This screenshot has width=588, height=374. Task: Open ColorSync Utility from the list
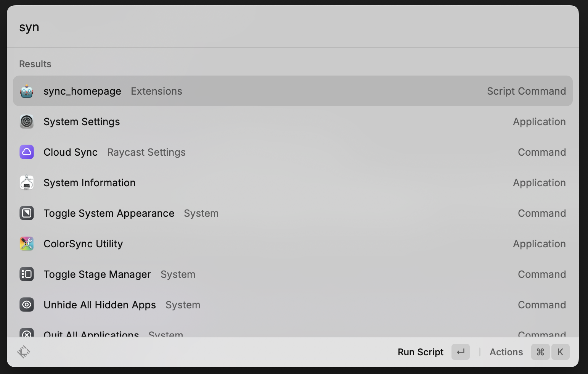(x=293, y=244)
